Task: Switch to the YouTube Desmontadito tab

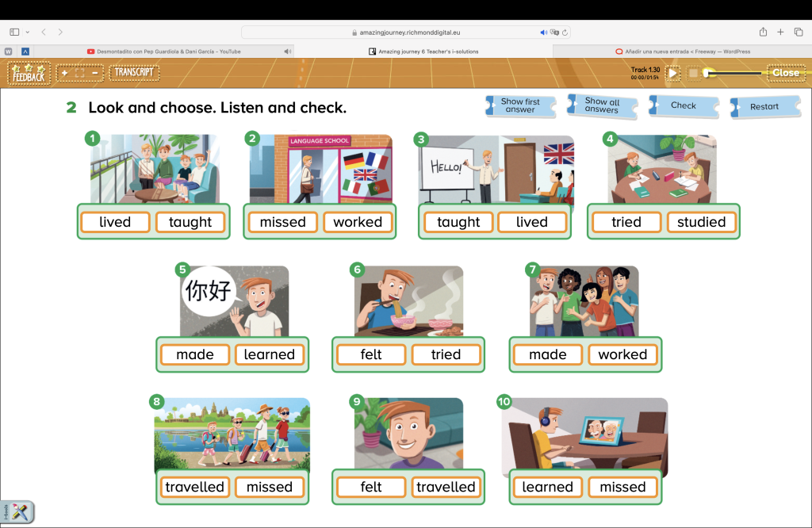Action: pyautogui.click(x=168, y=52)
